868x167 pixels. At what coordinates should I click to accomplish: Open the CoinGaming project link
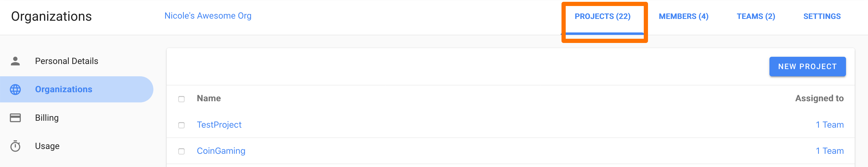[221, 151]
